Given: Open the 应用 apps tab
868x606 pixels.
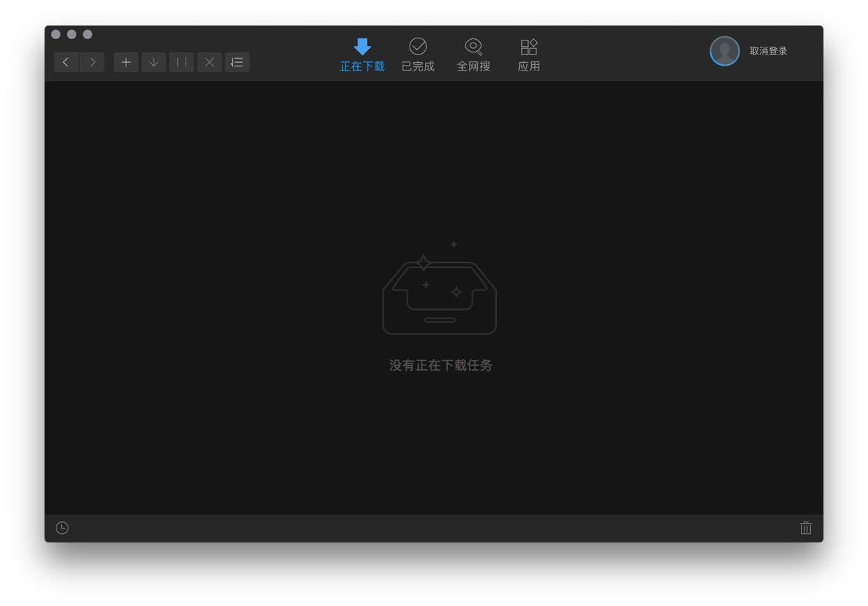Looking at the screenshot, I should pos(529,55).
